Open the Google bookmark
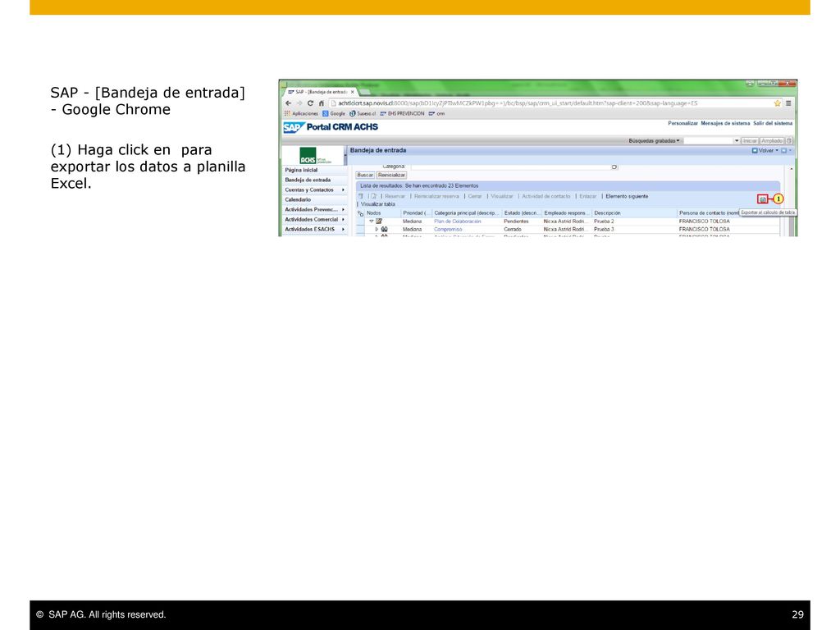The height and width of the screenshot is (630, 840). (x=334, y=113)
